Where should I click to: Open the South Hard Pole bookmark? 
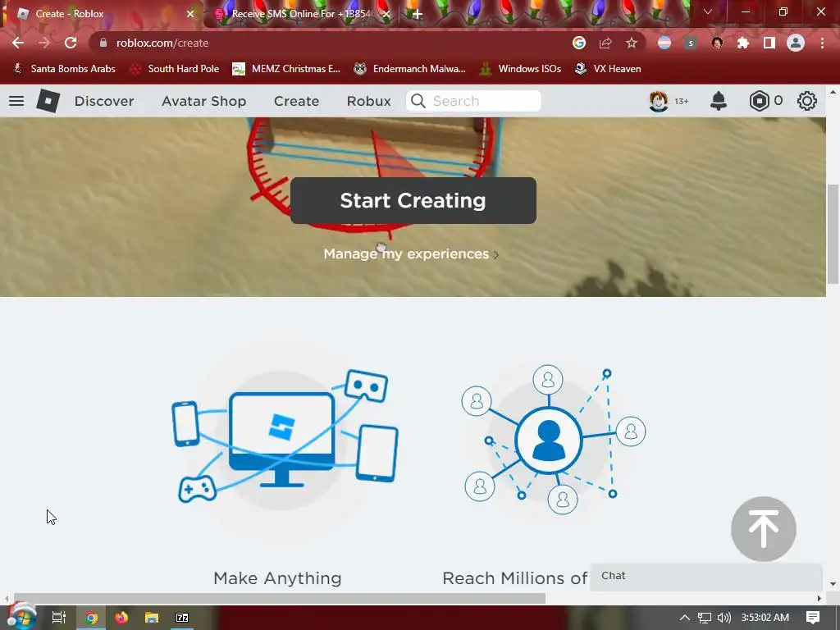pos(175,69)
